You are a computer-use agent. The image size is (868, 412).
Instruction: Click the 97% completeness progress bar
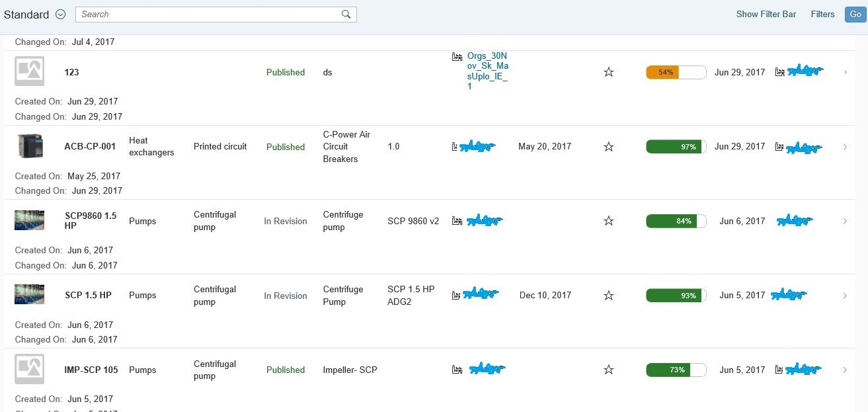click(676, 147)
